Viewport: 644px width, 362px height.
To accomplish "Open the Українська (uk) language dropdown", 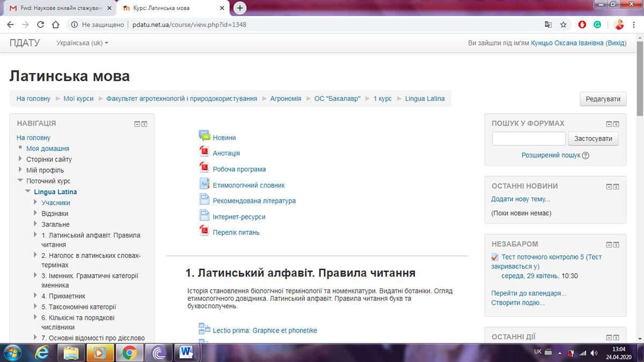I will point(82,43).
